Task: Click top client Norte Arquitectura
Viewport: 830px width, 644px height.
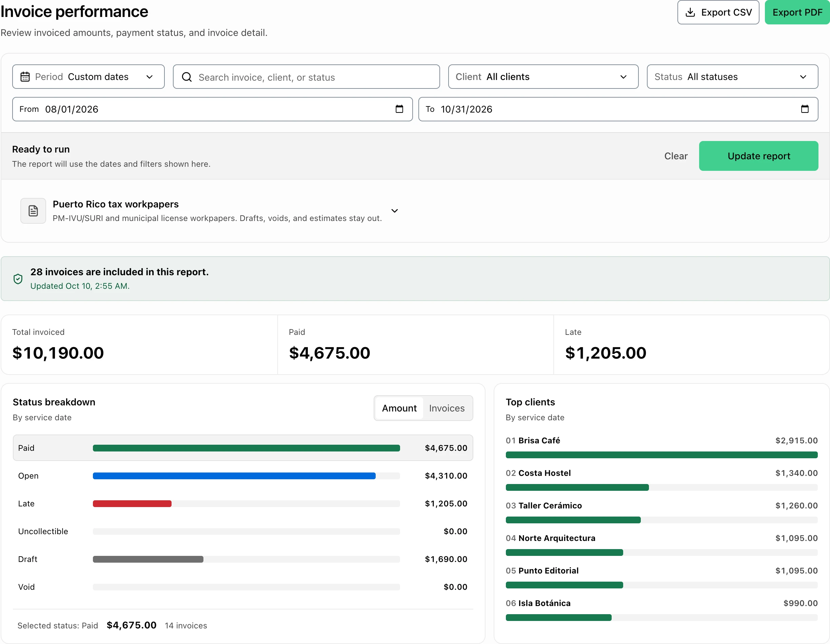Action: 661,544
